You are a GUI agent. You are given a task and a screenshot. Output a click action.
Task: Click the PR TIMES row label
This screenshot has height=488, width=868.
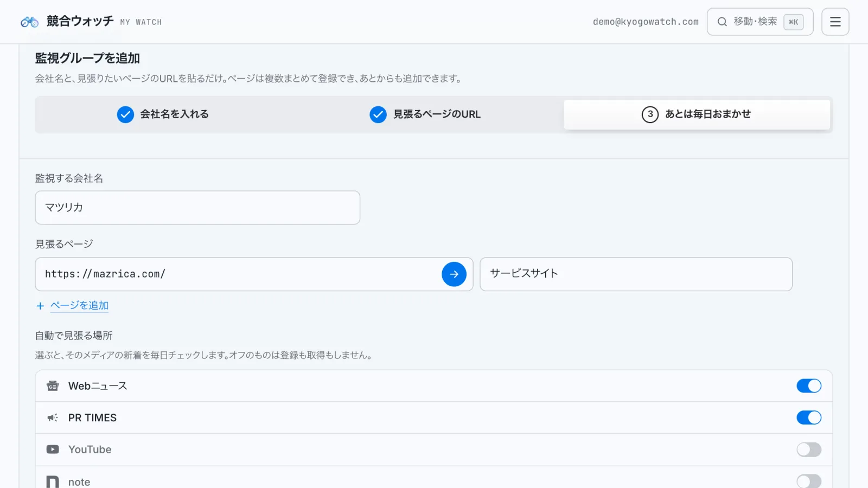click(92, 418)
